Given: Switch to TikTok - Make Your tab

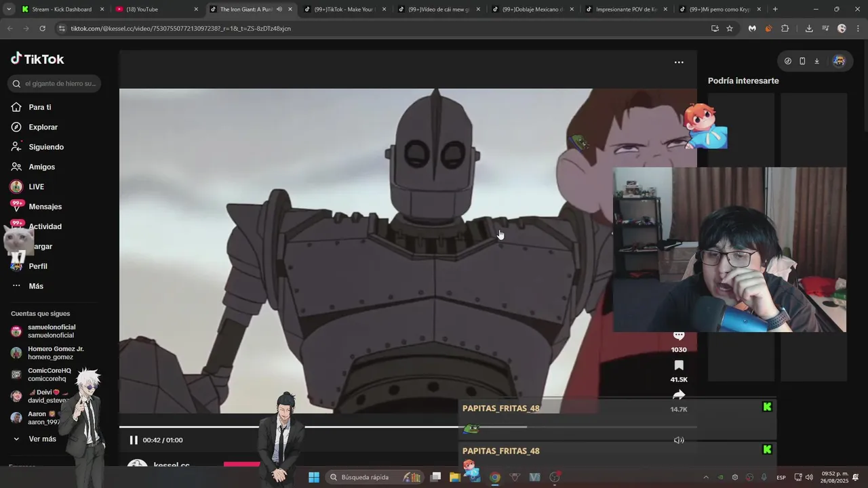Looking at the screenshot, I should pos(344,9).
